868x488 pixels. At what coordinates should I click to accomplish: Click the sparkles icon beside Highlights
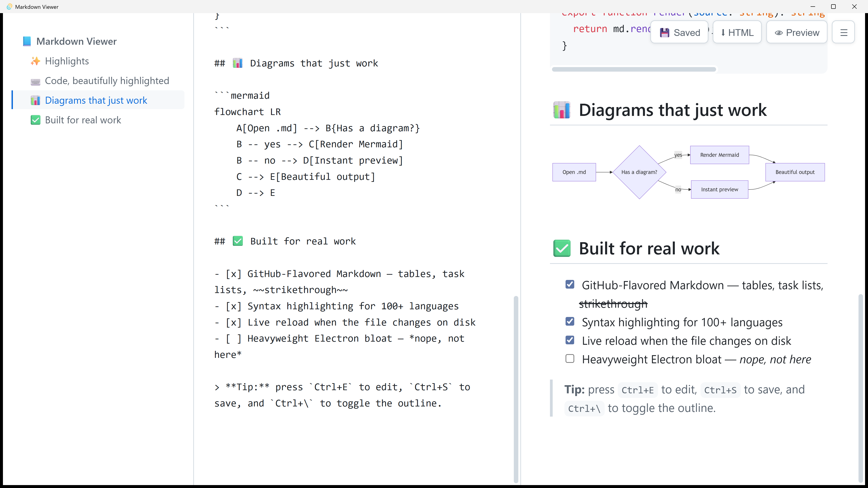click(35, 61)
